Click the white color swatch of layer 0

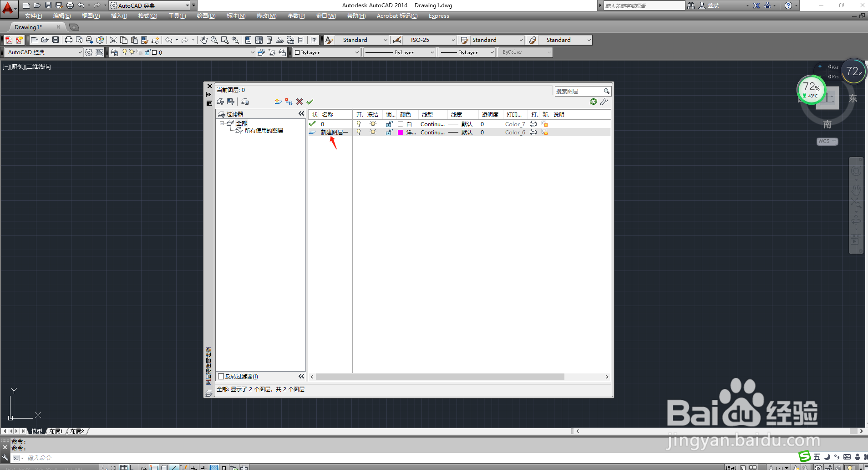point(401,124)
